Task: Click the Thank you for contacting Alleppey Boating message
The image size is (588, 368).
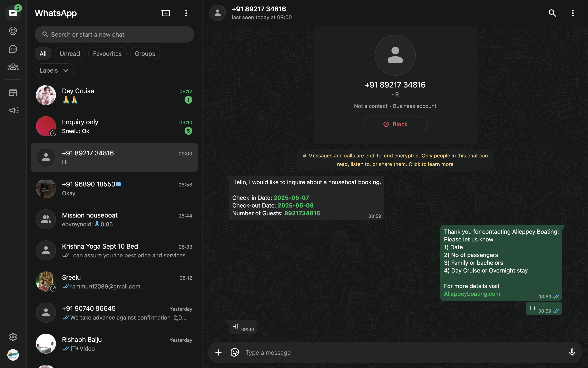Action: [x=501, y=263]
